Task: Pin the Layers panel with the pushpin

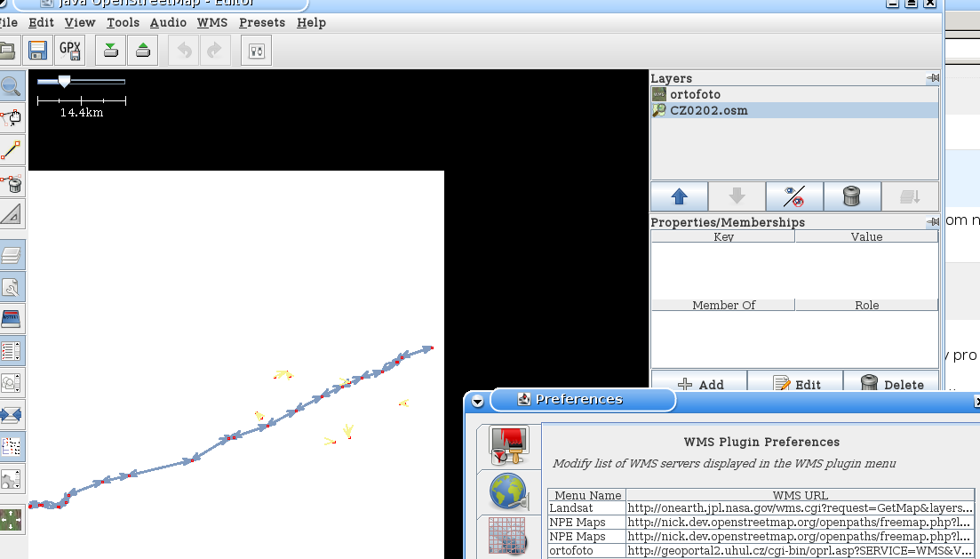Action: (x=933, y=78)
